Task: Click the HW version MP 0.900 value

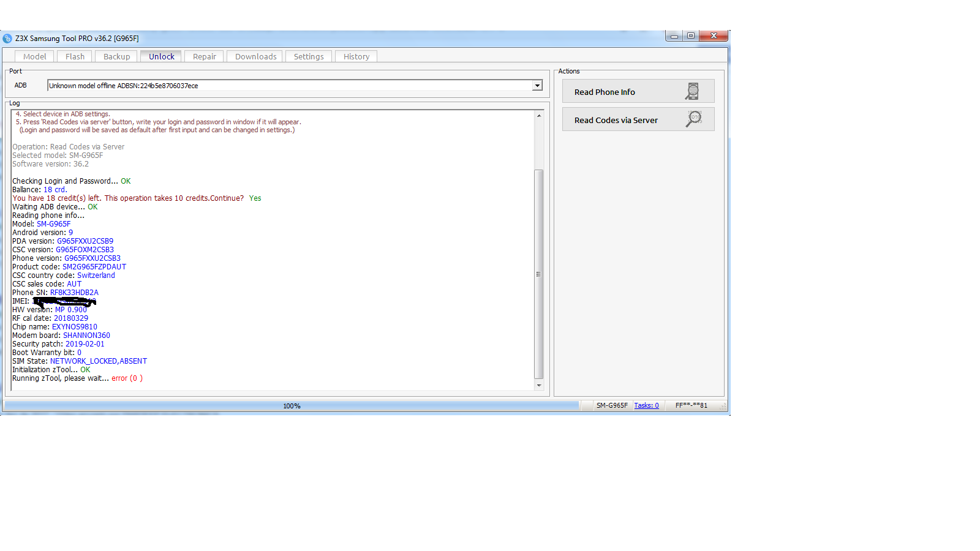Action: (71, 310)
